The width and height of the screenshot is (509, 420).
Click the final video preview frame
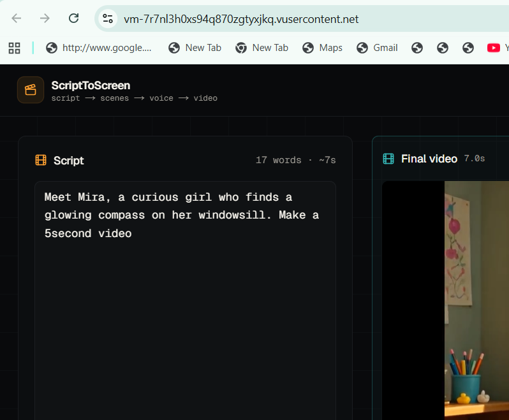point(445,300)
